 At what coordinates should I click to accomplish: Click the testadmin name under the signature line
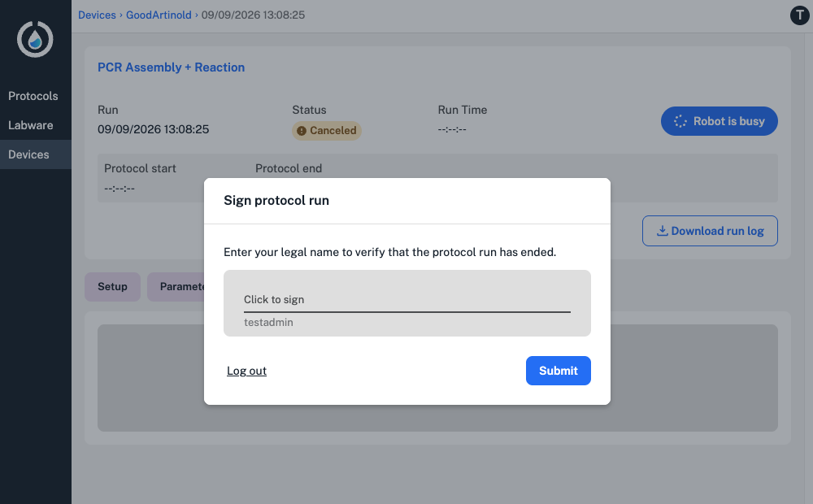point(268,323)
